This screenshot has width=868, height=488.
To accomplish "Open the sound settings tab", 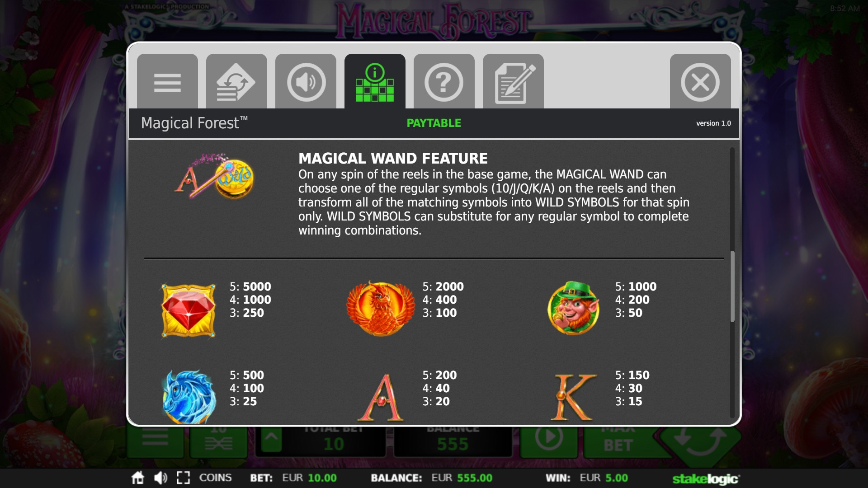I will click(306, 81).
